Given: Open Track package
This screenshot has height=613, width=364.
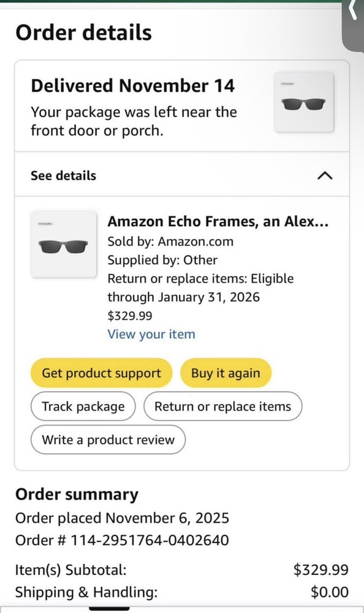Looking at the screenshot, I should click(x=83, y=406).
